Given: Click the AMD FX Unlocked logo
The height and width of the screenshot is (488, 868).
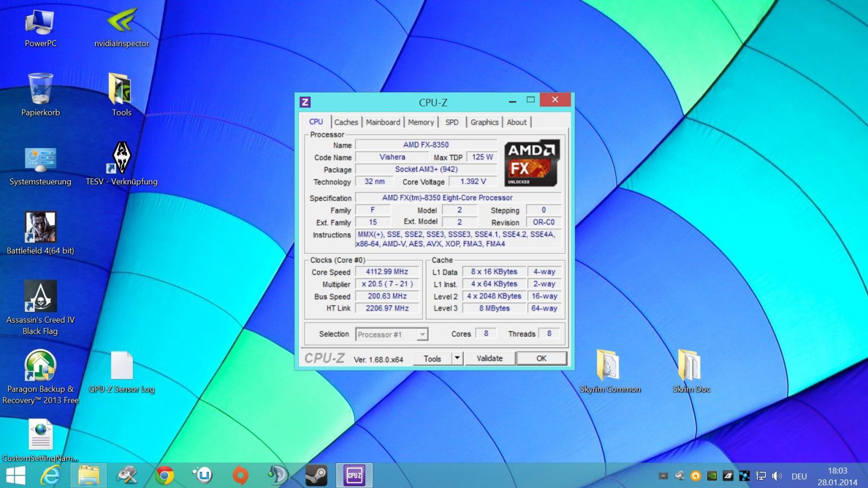Looking at the screenshot, I should [532, 164].
